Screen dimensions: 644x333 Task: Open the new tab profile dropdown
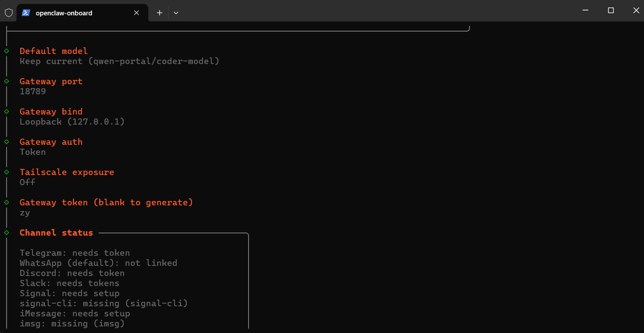point(176,13)
